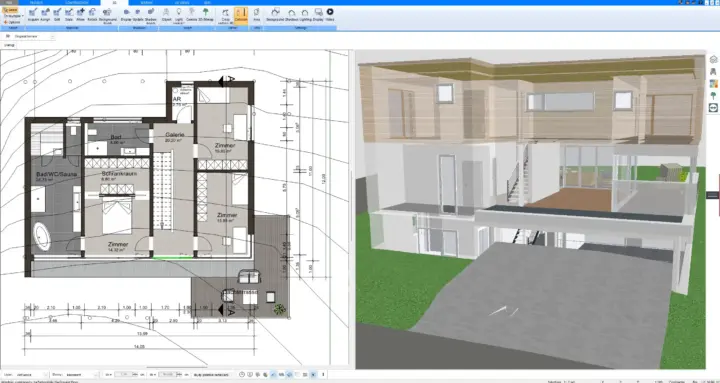This screenshot has width=720, height=383.
Task: Select the active 3D ribbon tab
Action: [x=114, y=2]
